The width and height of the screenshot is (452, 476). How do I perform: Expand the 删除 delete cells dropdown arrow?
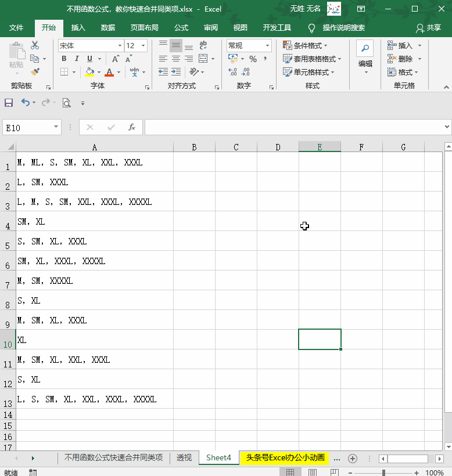[419, 59]
